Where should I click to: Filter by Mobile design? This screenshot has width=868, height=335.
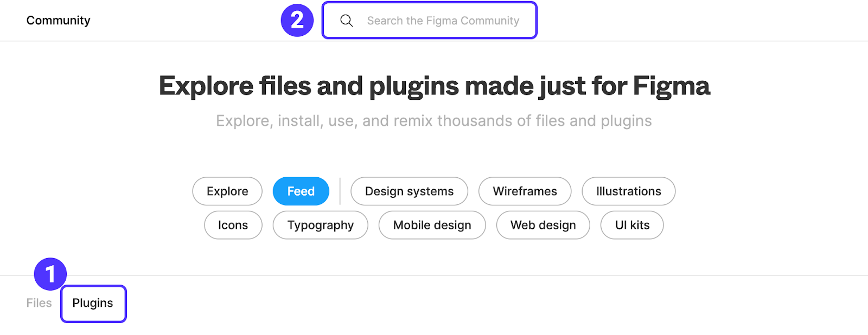point(432,225)
